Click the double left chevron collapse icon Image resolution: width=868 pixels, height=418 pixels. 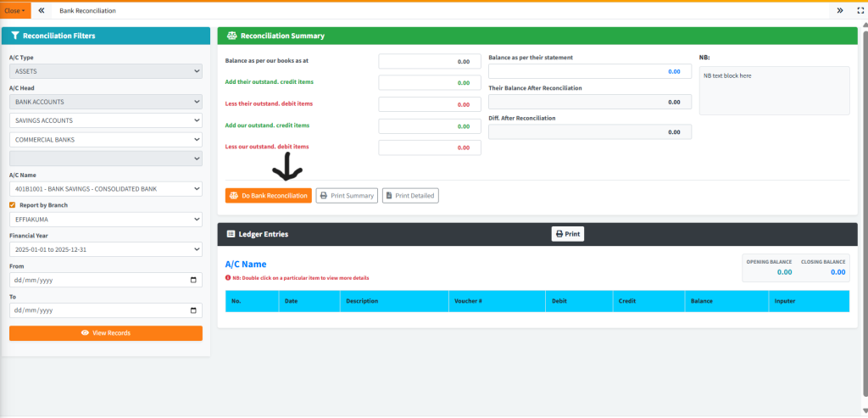pos(42,11)
